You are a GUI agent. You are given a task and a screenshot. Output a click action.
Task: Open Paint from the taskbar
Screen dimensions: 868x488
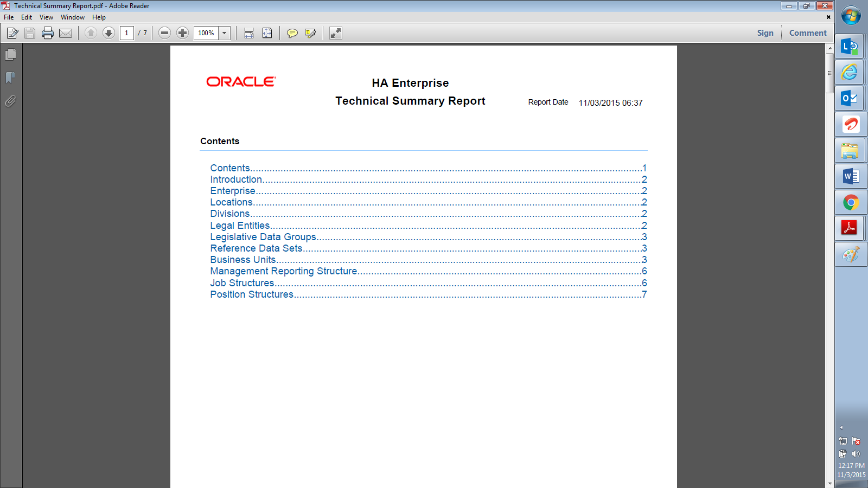850,254
